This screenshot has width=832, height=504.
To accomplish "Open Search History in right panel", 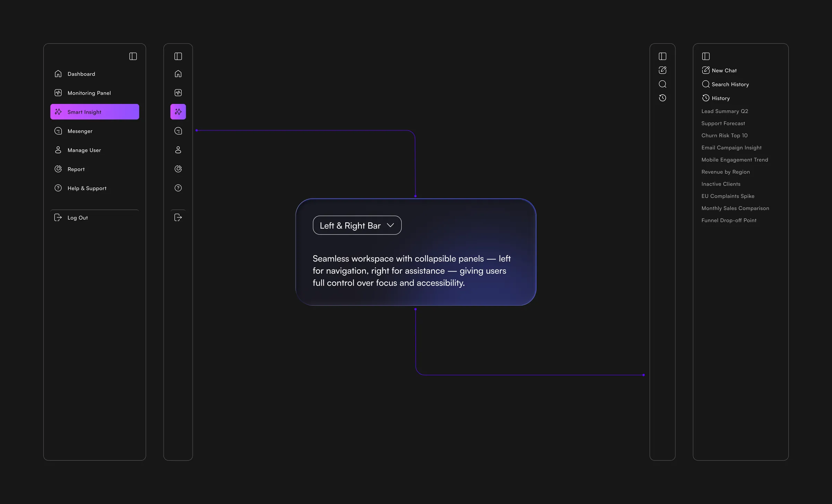I will [x=725, y=84].
